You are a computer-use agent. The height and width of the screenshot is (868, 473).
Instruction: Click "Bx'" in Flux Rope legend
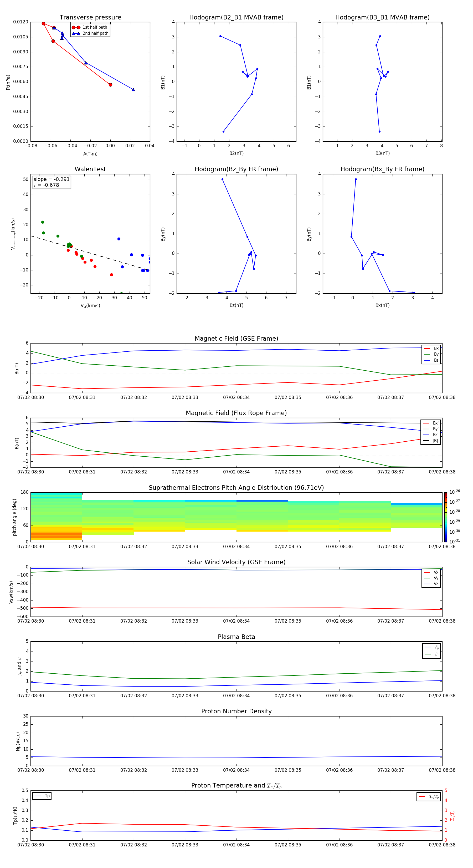point(436,423)
